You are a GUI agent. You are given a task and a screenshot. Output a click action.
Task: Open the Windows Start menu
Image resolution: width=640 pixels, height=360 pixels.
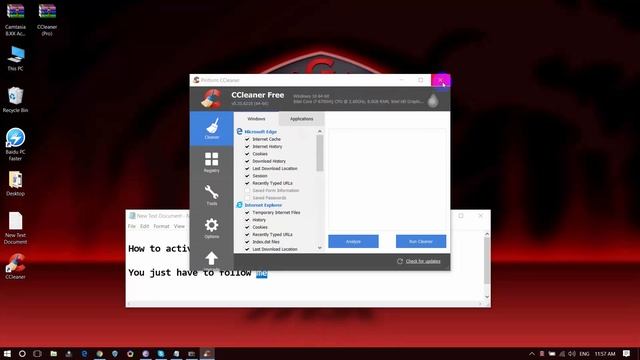pos(7,353)
